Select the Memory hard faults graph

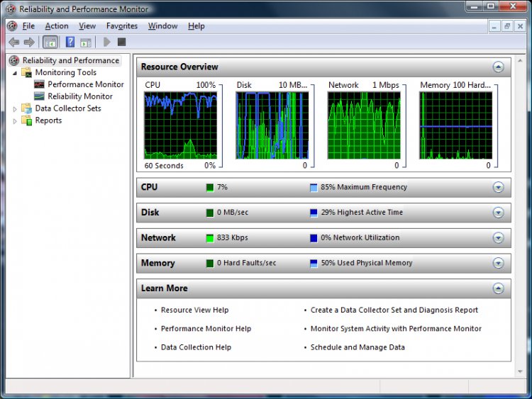pos(455,125)
